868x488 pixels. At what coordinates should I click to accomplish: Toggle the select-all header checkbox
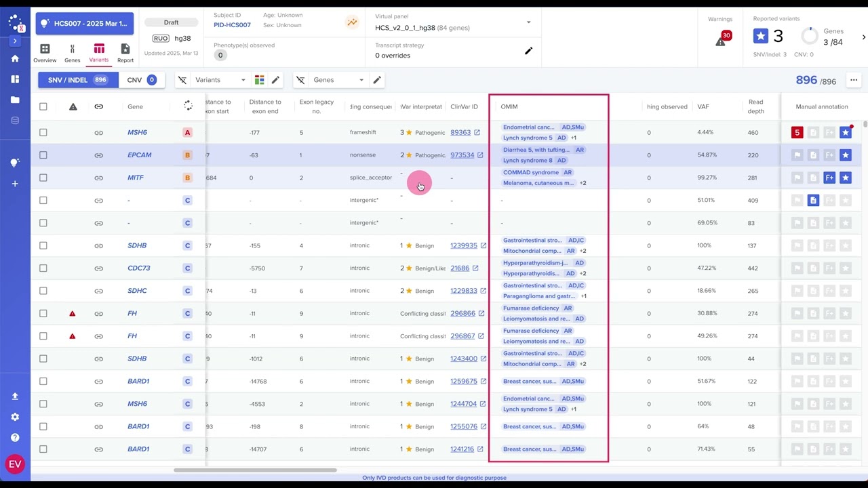tap(43, 106)
